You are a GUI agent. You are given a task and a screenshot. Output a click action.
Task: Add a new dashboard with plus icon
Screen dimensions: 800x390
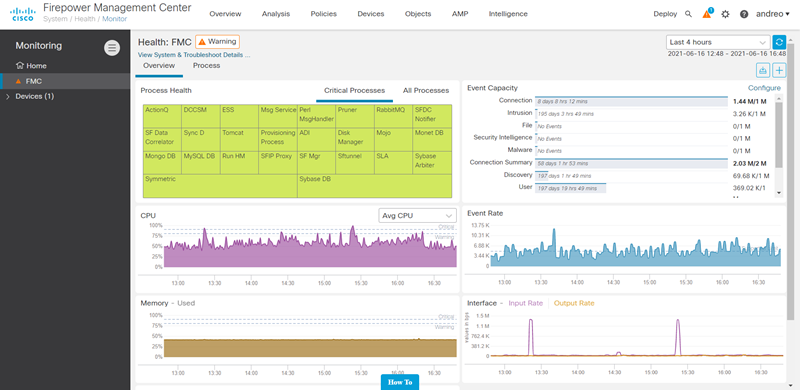pyautogui.click(x=779, y=70)
